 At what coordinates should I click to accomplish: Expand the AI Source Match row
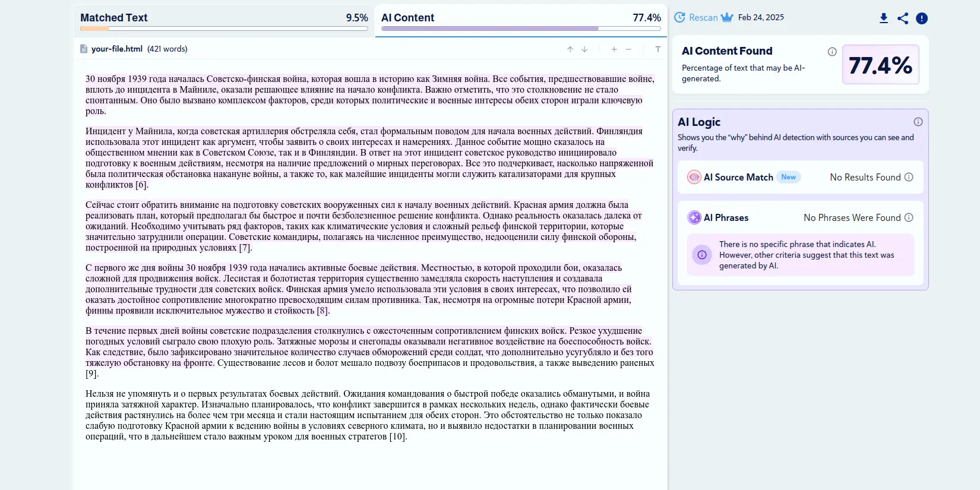[x=738, y=177]
